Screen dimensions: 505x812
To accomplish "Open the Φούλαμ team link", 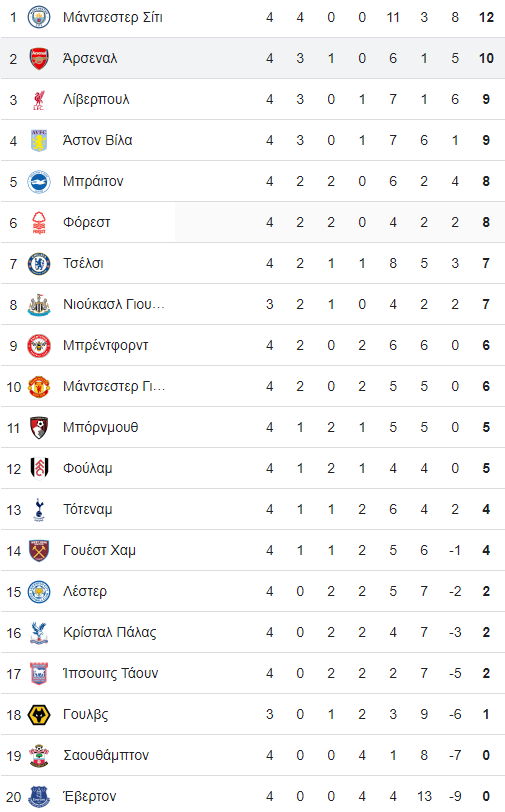I will tap(88, 468).
